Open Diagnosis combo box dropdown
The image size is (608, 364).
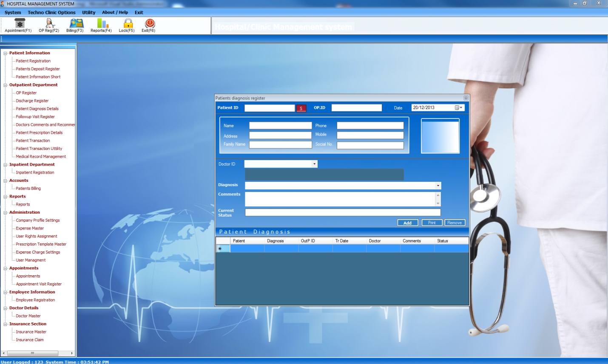coord(438,186)
